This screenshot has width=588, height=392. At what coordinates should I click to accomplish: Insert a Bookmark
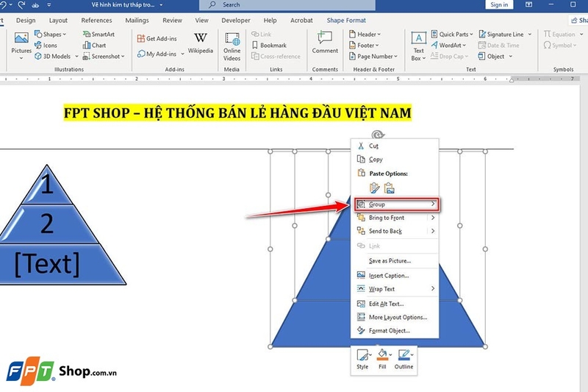pyautogui.click(x=269, y=45)
